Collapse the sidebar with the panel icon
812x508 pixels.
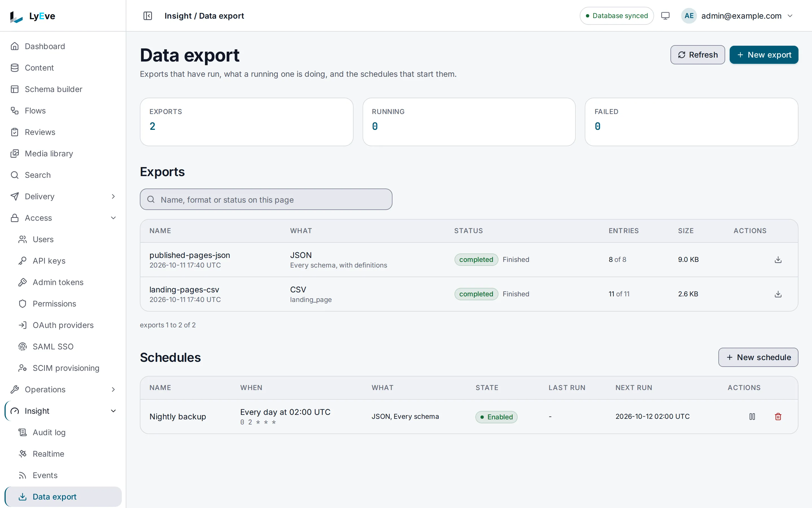148,16
